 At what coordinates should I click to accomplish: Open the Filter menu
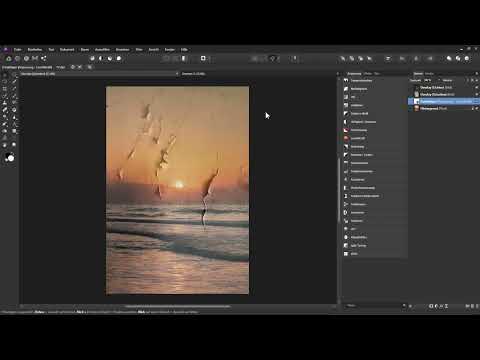[x=139, y=50]
